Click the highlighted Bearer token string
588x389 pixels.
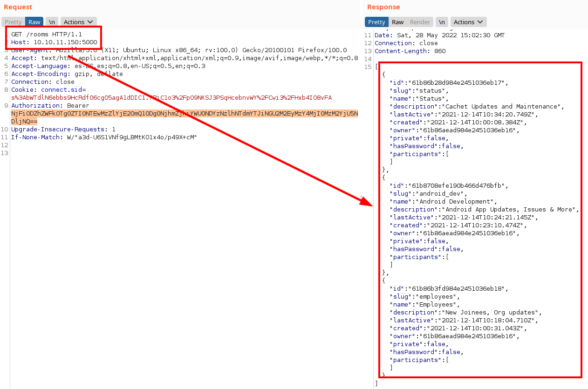185,117
